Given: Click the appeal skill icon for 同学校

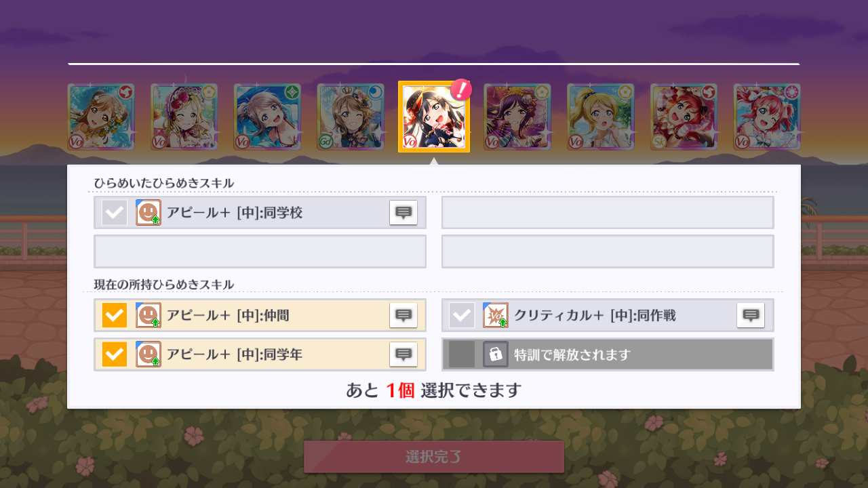Looking at the screenshot, I should point(149,213).
